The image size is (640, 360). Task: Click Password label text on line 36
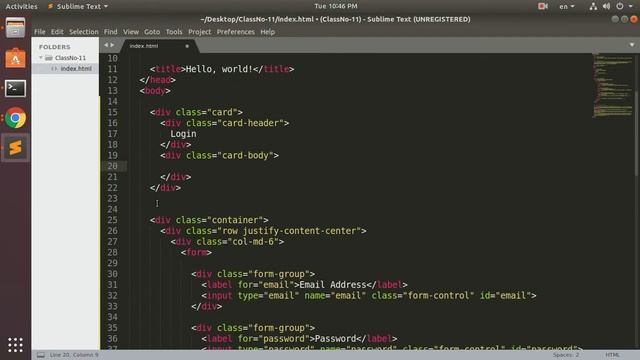click(336, 339)
